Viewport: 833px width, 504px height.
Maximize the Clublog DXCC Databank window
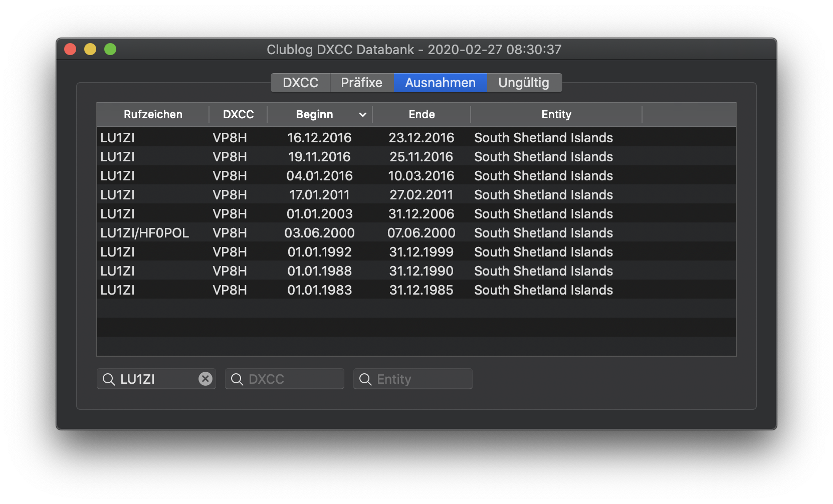(x=110, y=49)
